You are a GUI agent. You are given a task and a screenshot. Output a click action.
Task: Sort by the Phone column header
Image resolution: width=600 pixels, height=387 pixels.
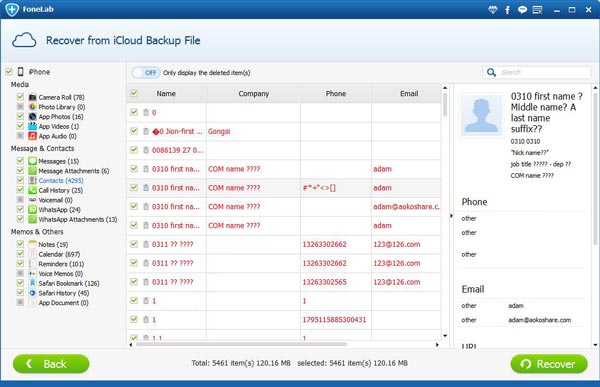336,93
